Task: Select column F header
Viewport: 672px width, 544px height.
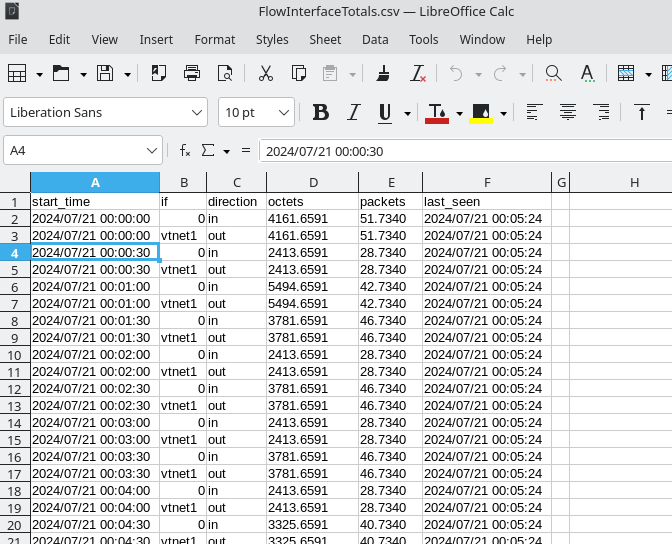Action: 487,183
